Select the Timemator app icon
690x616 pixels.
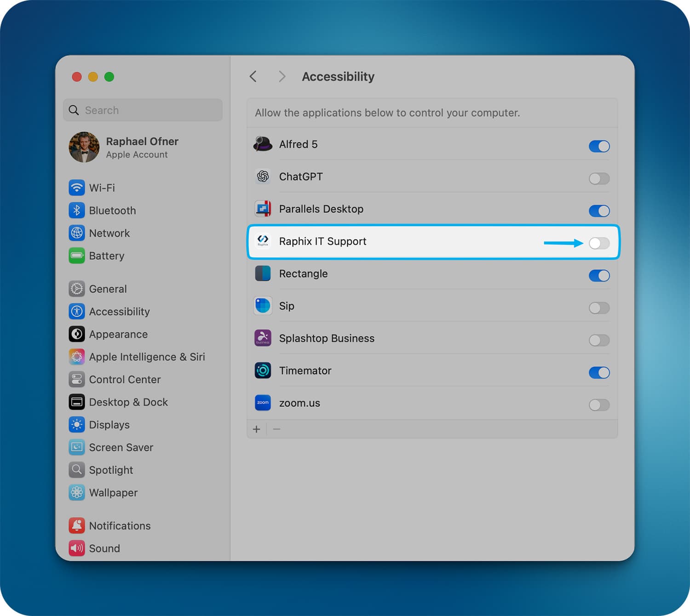(263, 371)
